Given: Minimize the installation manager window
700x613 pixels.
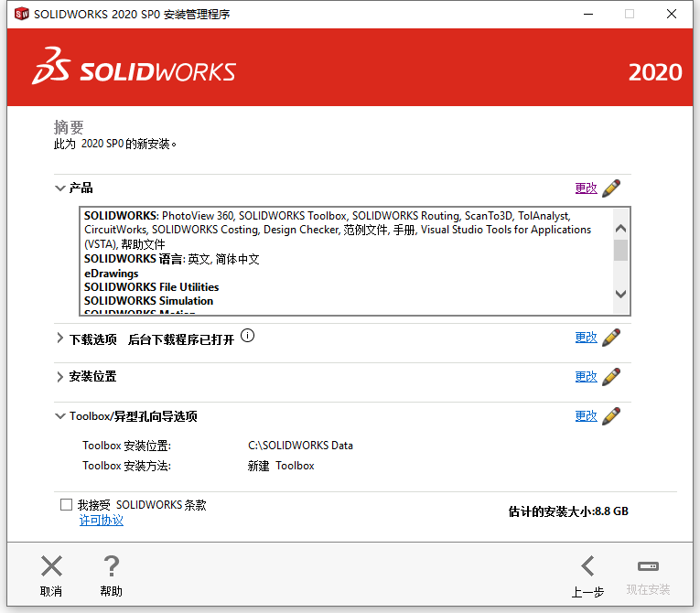Looking at the screenshot, I should coord(588,14).
